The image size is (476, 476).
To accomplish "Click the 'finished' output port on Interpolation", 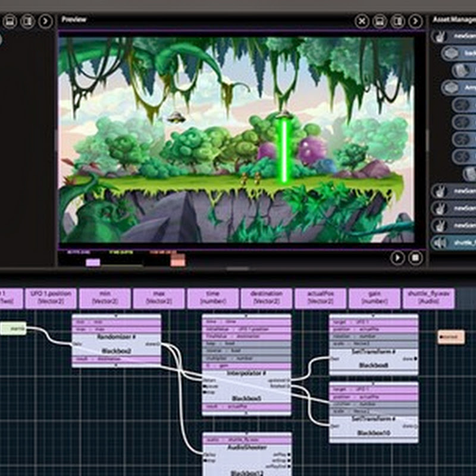I will (x=289, y=386).
